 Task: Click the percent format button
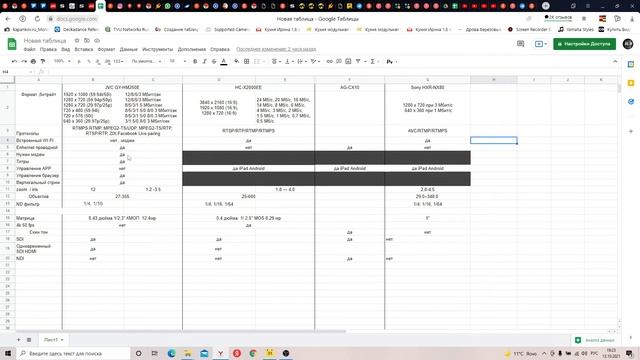click(x=89, y=62)
